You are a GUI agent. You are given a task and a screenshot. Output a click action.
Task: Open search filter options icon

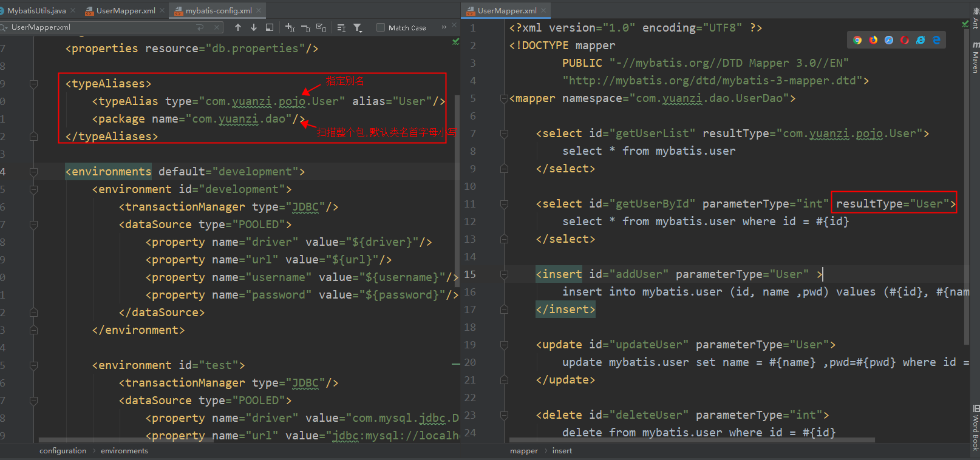358,27
